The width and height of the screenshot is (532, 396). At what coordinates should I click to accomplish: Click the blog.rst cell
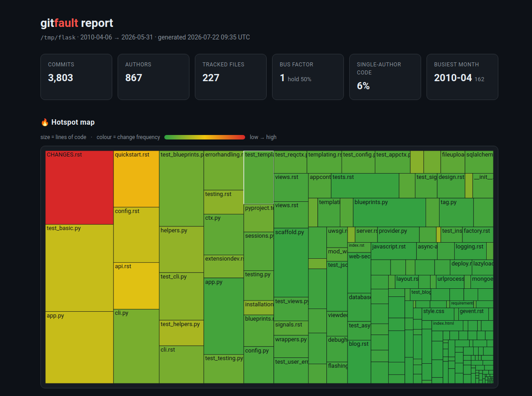pyautogui.click(x=359, y=362)
